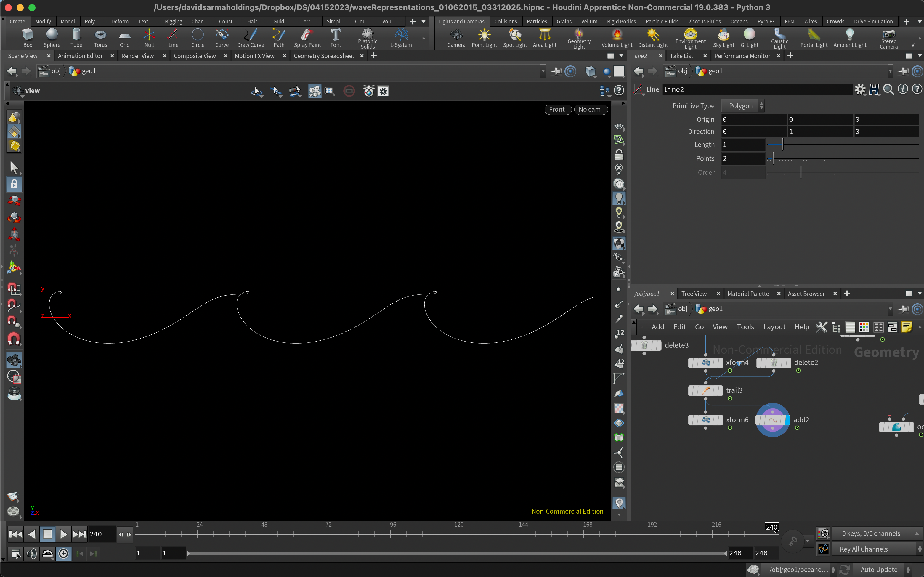This screenshot has width=924, height=577.
Task: Click the Key All Channels button
Action: (x=863, y=549)
